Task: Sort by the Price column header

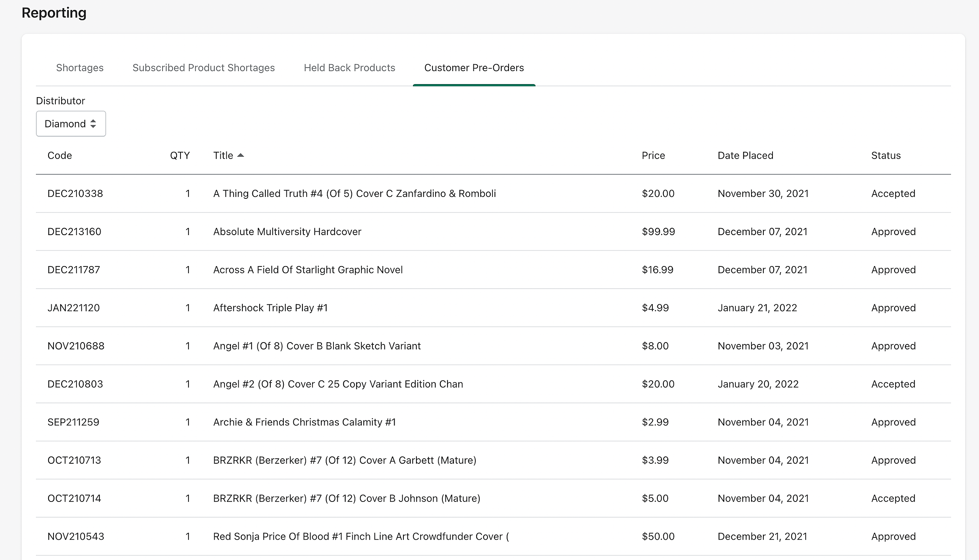Action: [653, 155]
